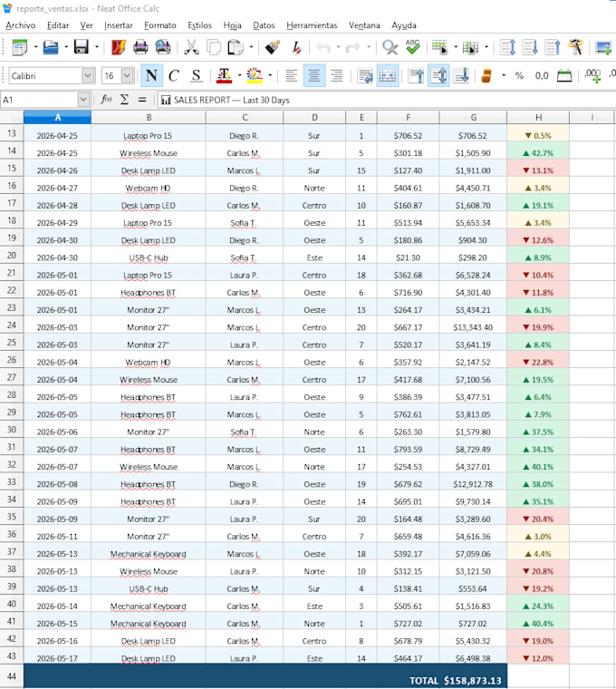Open the Archivo menu
Screen dimensions: 616x689
pos(21,25)
